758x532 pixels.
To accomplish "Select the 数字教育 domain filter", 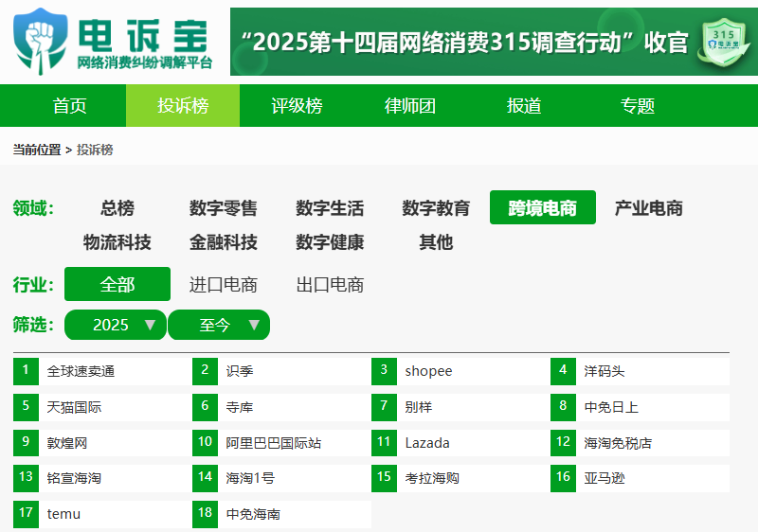I will [x=436, y=208].
